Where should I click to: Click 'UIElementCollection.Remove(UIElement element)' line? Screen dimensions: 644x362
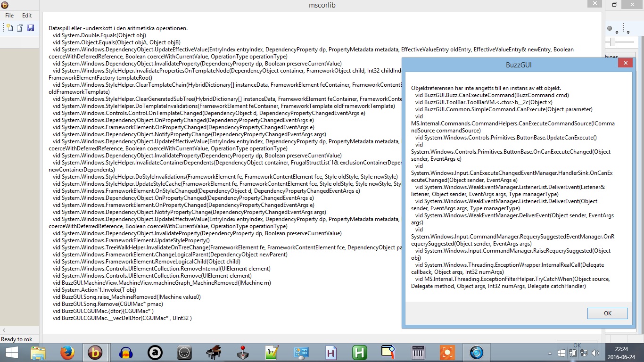(152, 276)
